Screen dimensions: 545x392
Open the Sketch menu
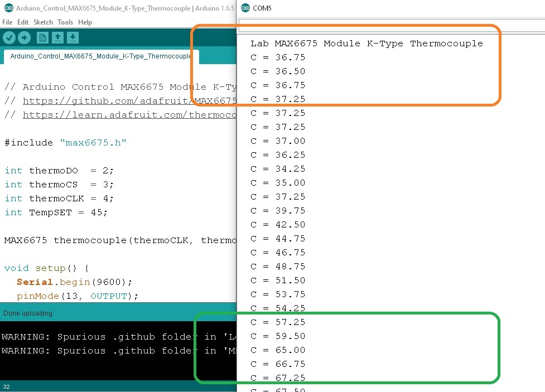pyautogui.click(x=43, y=22)
